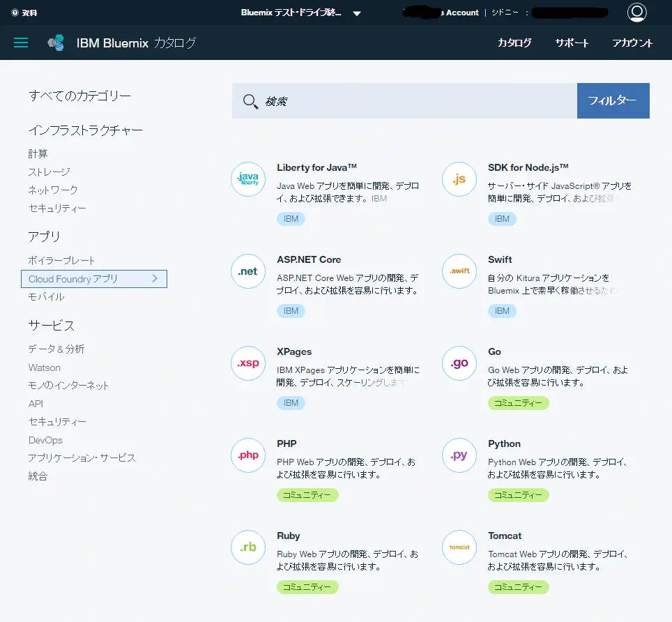Click the 検索 search input field
This screenshot has width=672, height=622.
point(415,101)
